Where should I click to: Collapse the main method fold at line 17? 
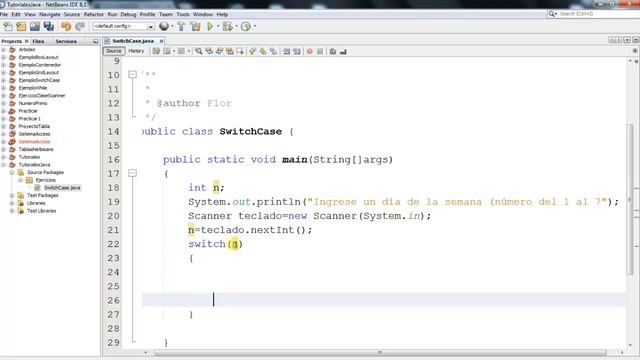[x=132, y=173]
